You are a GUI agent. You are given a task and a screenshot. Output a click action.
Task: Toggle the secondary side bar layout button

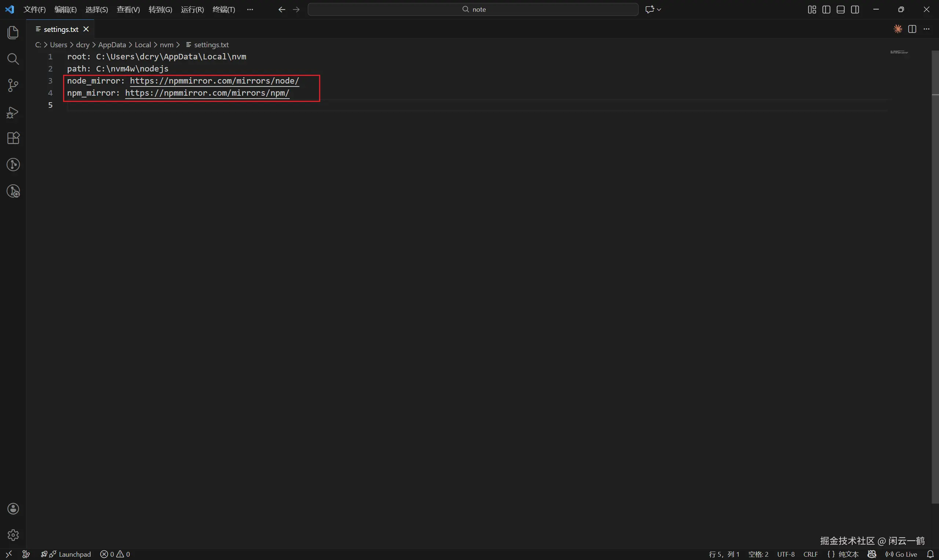(855, 10)
